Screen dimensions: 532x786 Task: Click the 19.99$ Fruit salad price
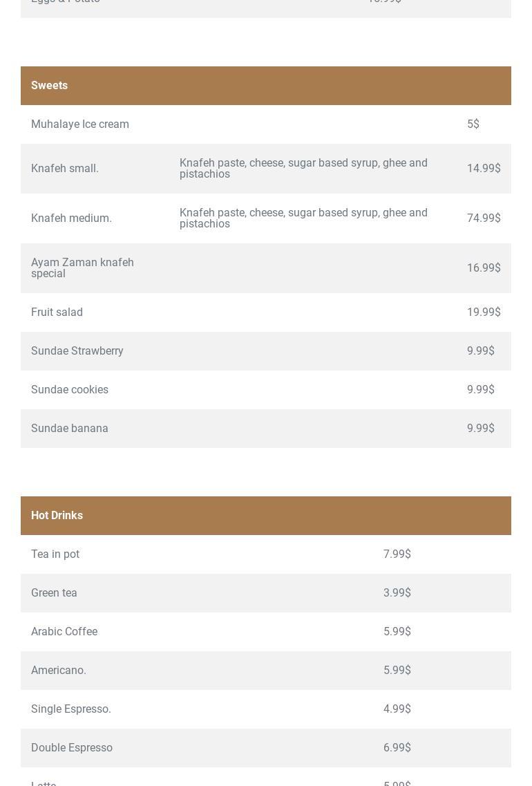pos(483,312)
